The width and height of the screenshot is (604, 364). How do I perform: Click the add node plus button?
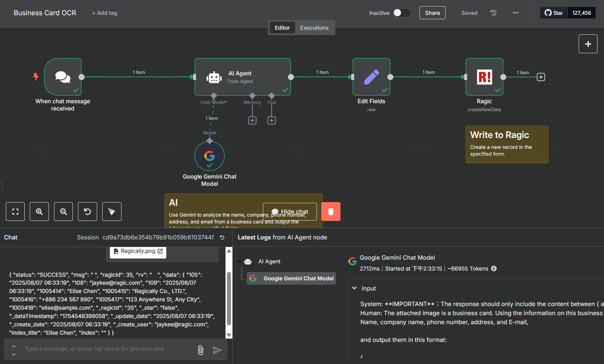[588, 44]
